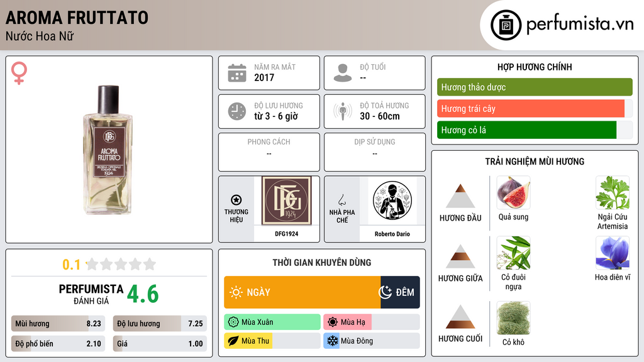Click the sillage value 30 - 60cm
Image resolution: width=644 pixels, height=362 pixels.
tap(380, 116)
